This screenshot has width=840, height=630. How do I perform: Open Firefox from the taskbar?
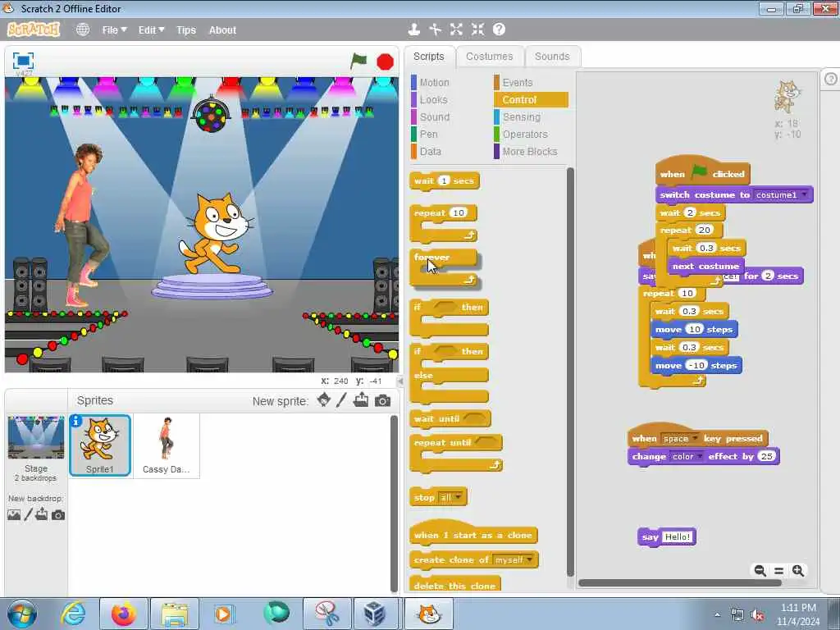(124, 614)
